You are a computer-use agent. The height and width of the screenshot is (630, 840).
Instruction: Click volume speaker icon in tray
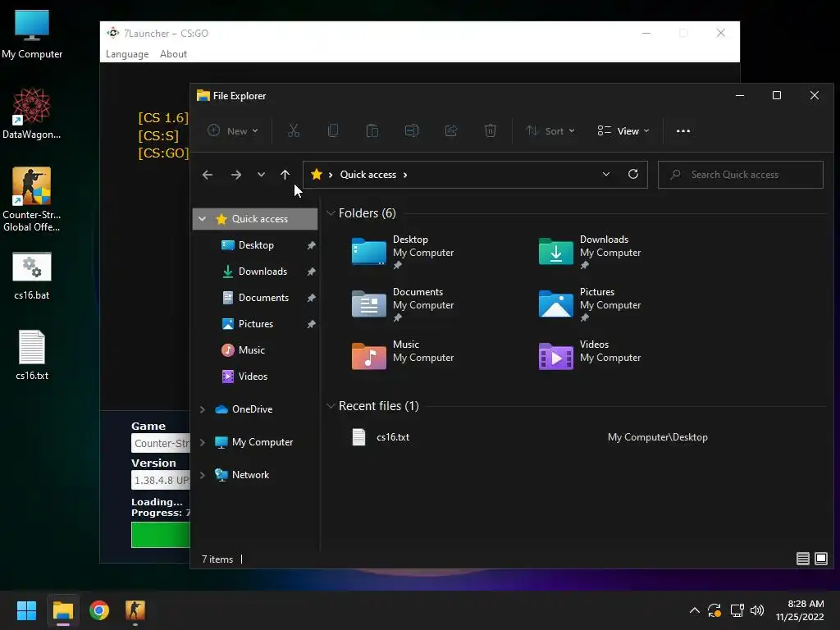coord(757,610)
